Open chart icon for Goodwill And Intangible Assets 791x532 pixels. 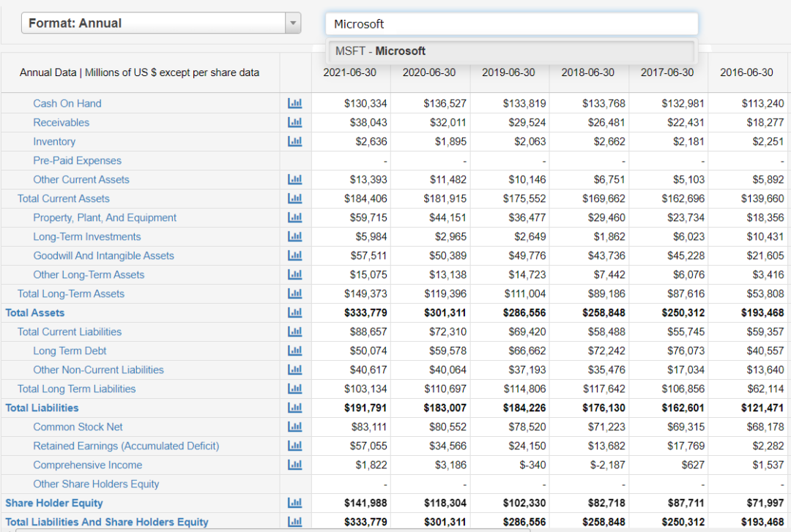pyautogui.click(x=294, y=255)
